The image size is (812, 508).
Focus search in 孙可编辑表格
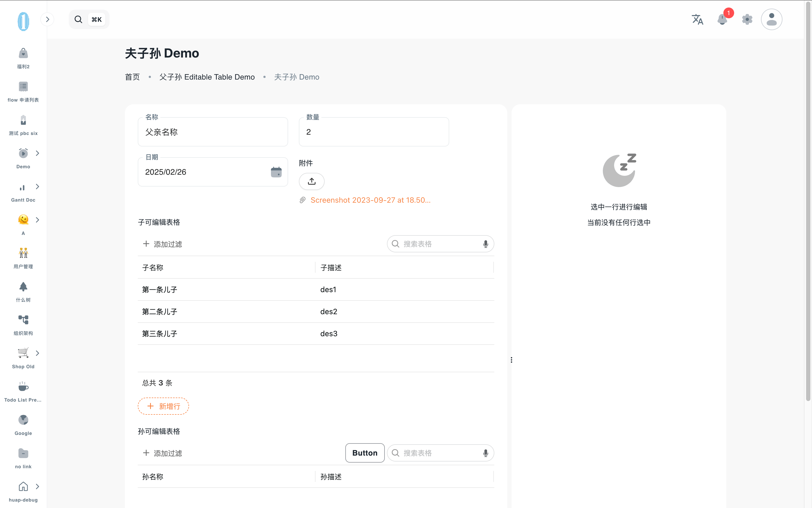(440, 453)
